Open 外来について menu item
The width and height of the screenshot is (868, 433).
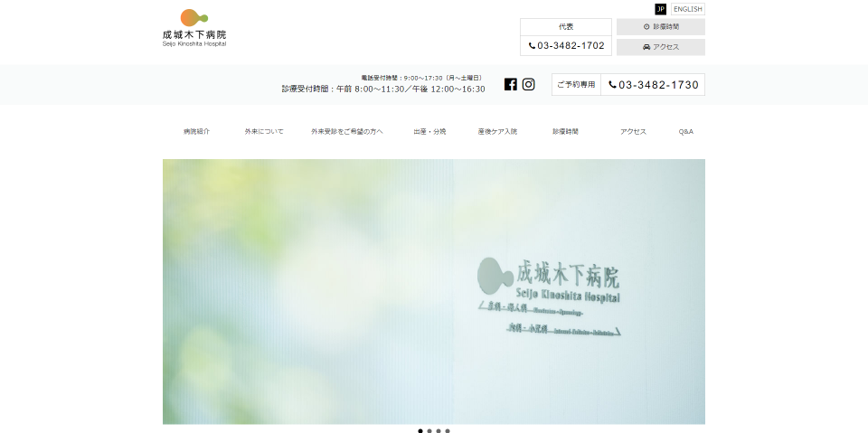[263, 132]
